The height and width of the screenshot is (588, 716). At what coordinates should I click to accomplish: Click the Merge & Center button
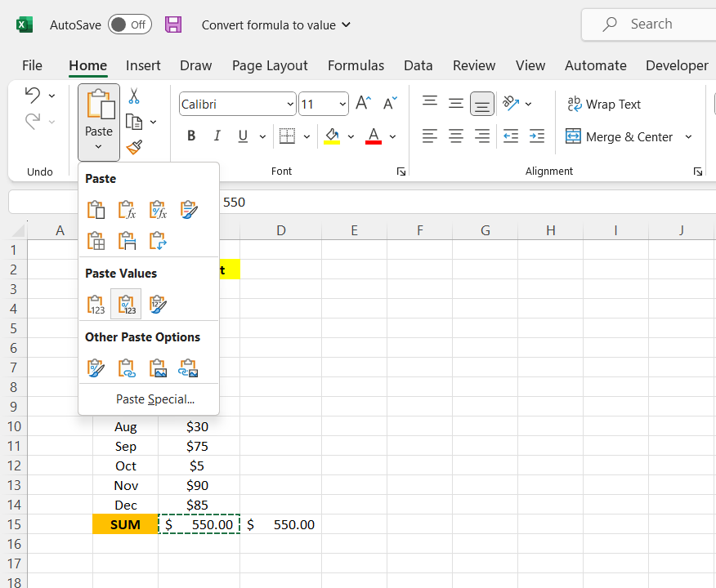620,137
